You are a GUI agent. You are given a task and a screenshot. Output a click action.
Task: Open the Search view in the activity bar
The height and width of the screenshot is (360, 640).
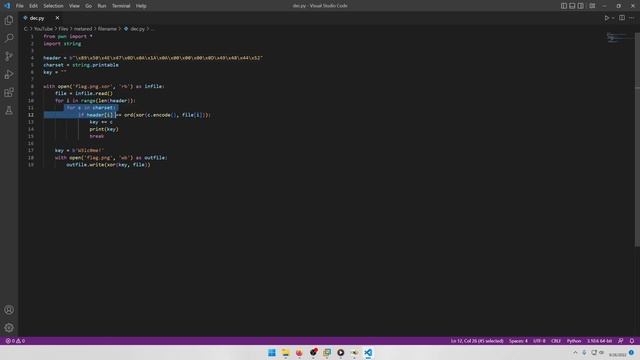(x=9, y=38)
